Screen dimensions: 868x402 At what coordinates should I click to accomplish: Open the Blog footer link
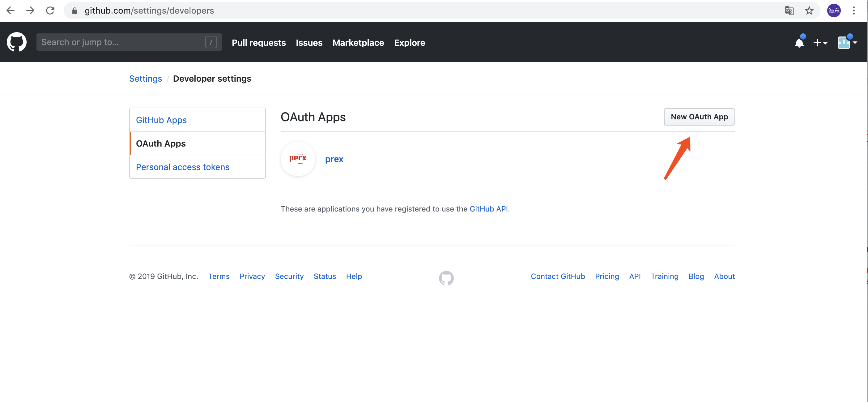coord(696,276)
